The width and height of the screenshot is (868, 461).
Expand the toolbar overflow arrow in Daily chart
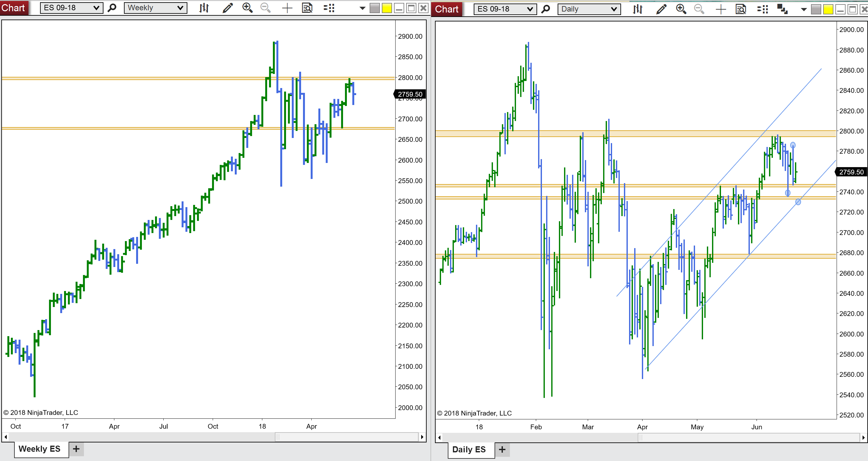point(804,9)
